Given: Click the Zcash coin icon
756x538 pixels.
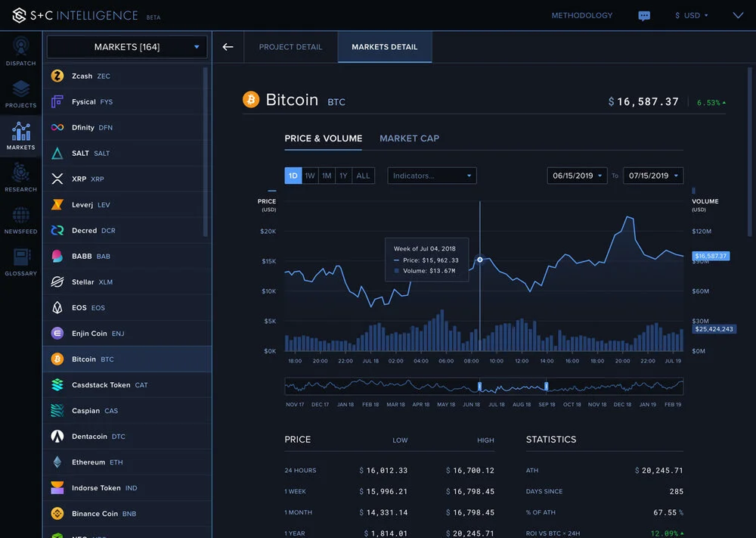Looking at the screenshot, I should pyautogui.click(x=57, y=76).
